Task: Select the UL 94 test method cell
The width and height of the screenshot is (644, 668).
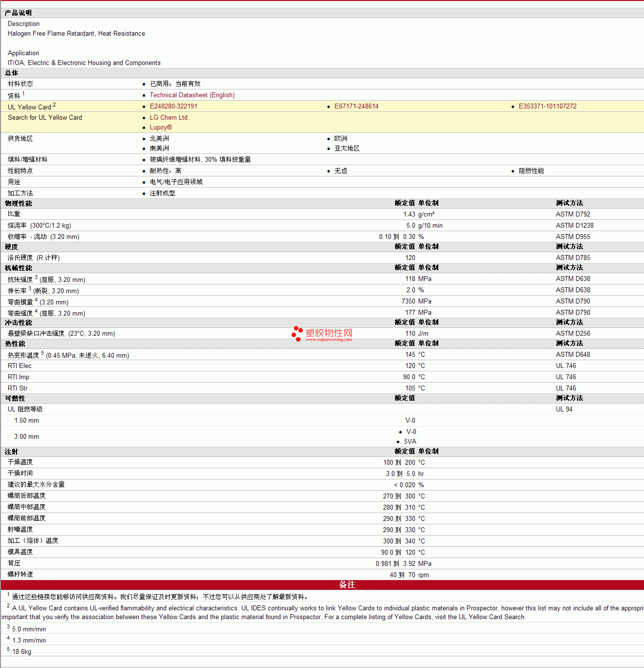Action: (564, 409)
